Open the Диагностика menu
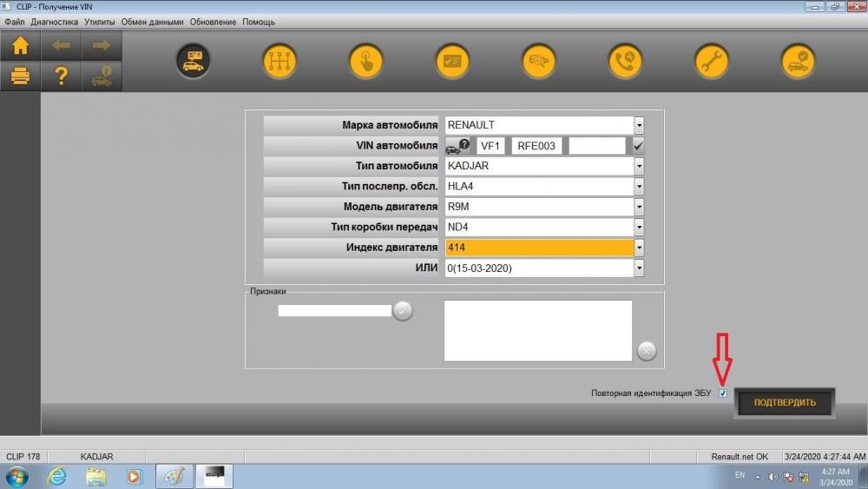Screen dimensions: 868x489 54,23
